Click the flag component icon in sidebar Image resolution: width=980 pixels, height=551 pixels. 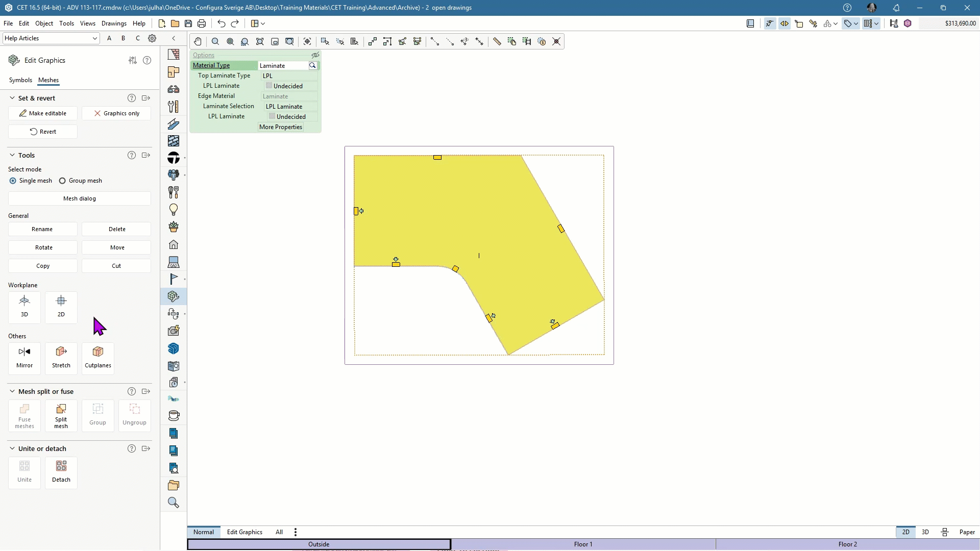point(174,279)
